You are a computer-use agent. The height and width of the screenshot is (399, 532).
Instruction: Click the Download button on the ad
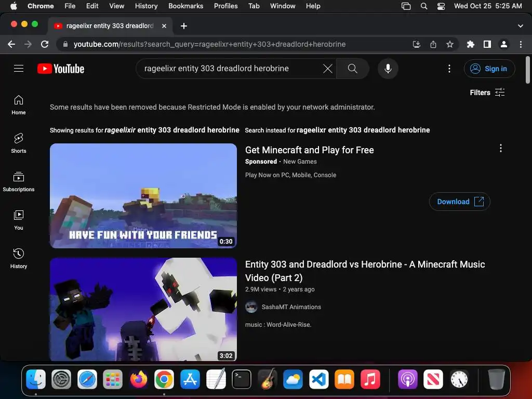[x=459, y=202]
